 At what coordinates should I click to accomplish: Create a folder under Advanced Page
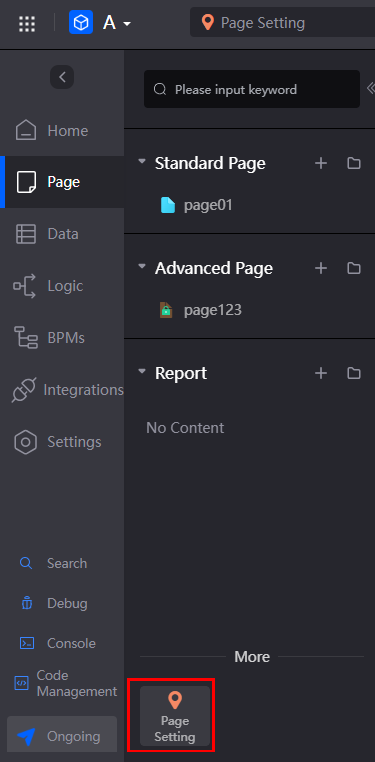(x=354, y=268)
